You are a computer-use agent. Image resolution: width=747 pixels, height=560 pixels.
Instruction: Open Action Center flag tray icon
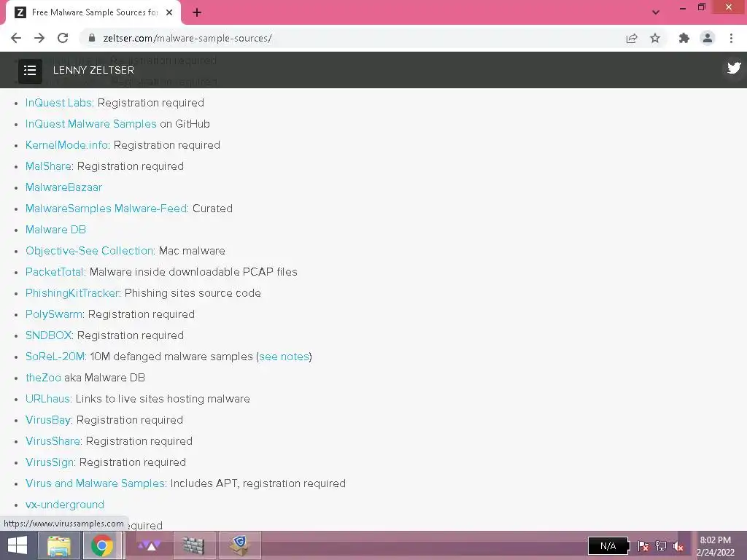(x=643, y=545)
